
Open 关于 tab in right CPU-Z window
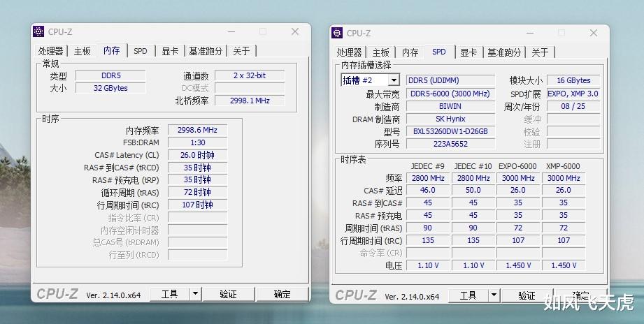(x=540, y=52)
